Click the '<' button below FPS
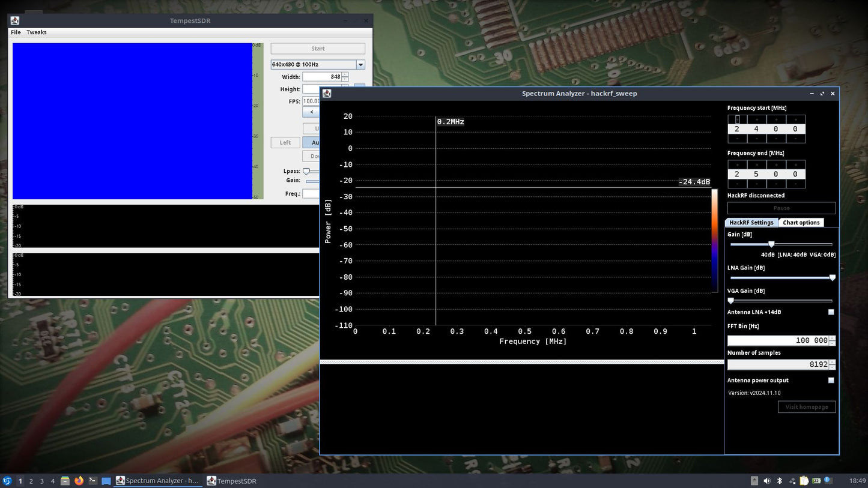This screenshot has height=488, width=868. tap(311, 112)
